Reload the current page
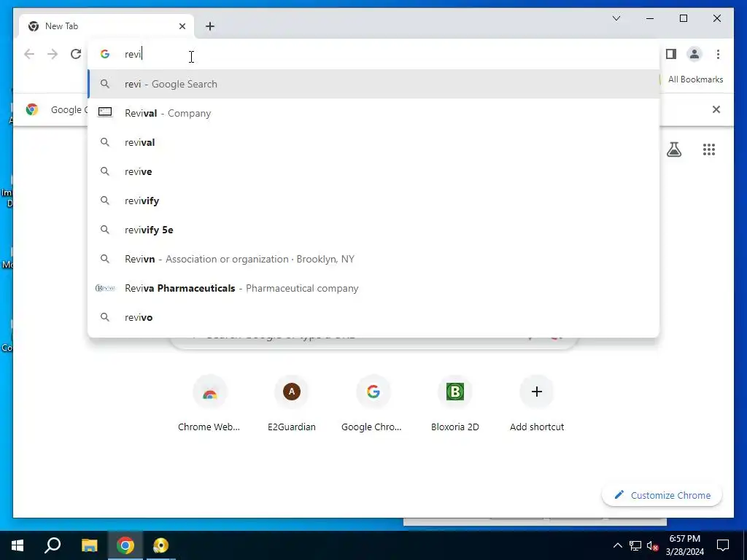 click(x=76, y=54)
